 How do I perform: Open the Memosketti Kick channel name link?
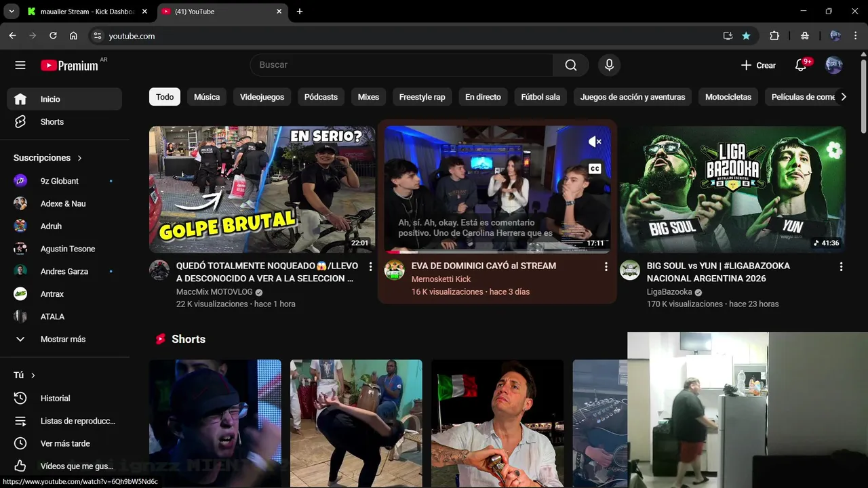click(441, 279)
